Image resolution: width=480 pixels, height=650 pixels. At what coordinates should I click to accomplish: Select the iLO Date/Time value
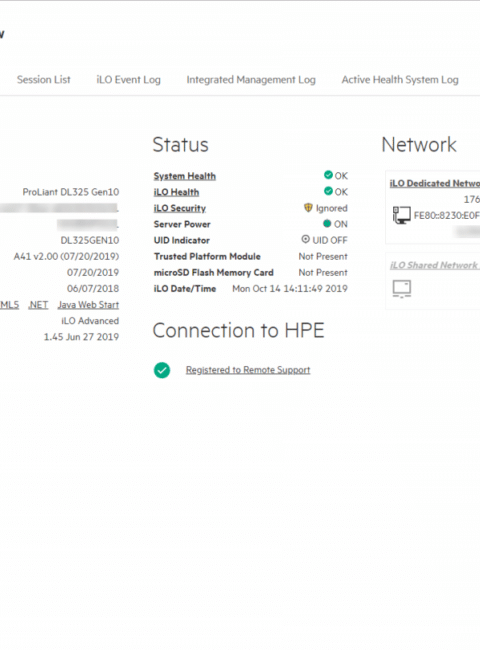tap(290, 289)
